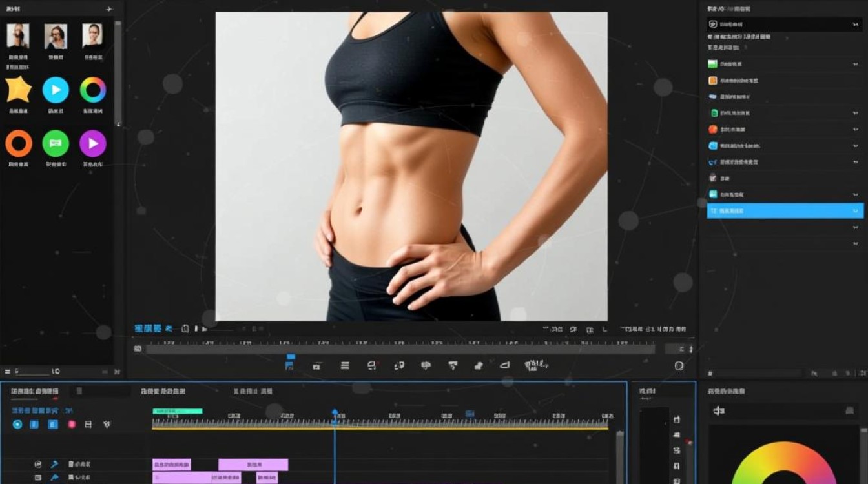Screen dimensions: 868x484
Task: Expand the green picture icon row's chevron
Action: click(856, 65)
